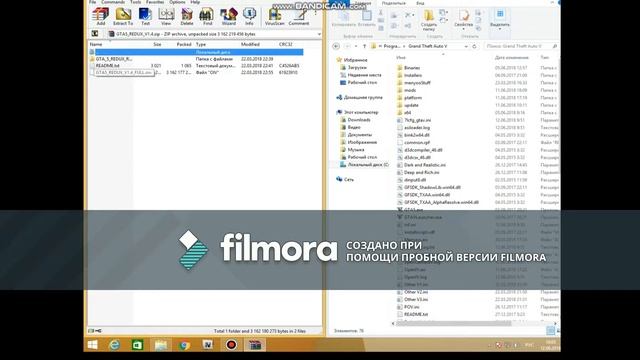Select the mods folder in Explorer
Viewport: 640px width, 360px height.
410,90
